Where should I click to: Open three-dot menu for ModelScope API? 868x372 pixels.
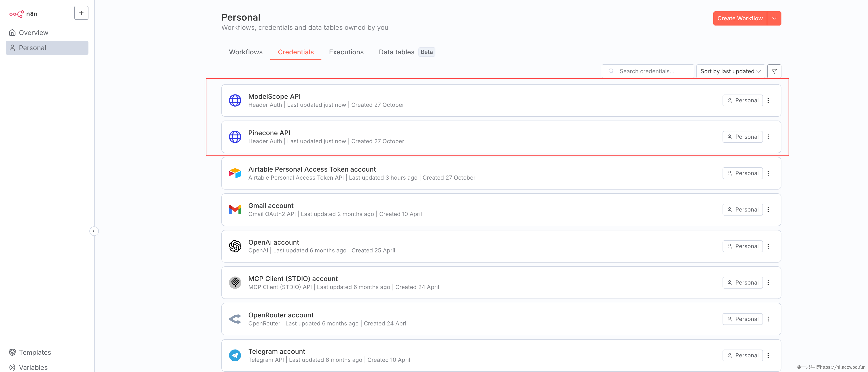(768, 100)
